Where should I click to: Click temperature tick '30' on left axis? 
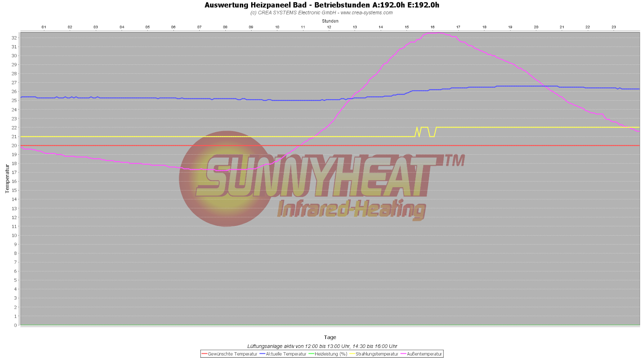click(14, 56)
